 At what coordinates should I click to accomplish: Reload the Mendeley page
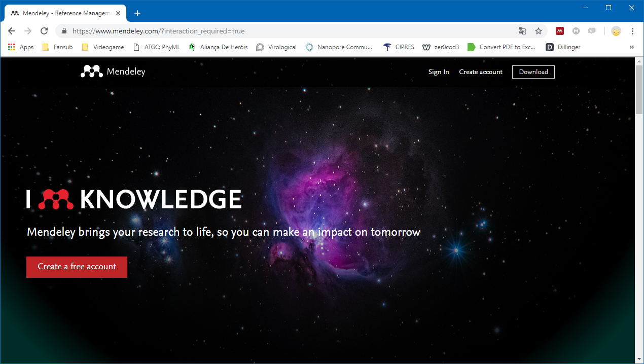click(44, 31)
